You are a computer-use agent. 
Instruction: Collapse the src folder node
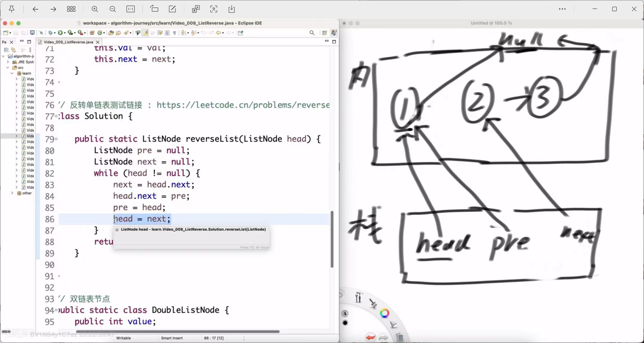click(8, 67)
